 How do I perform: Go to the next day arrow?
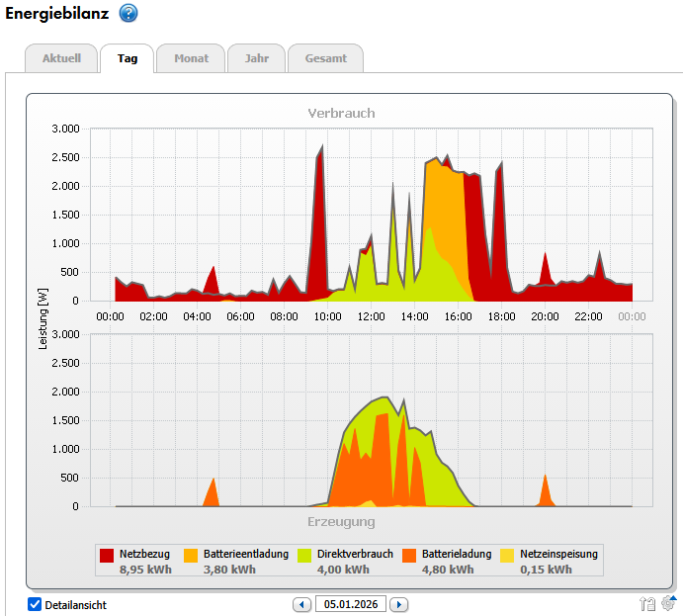398,604
